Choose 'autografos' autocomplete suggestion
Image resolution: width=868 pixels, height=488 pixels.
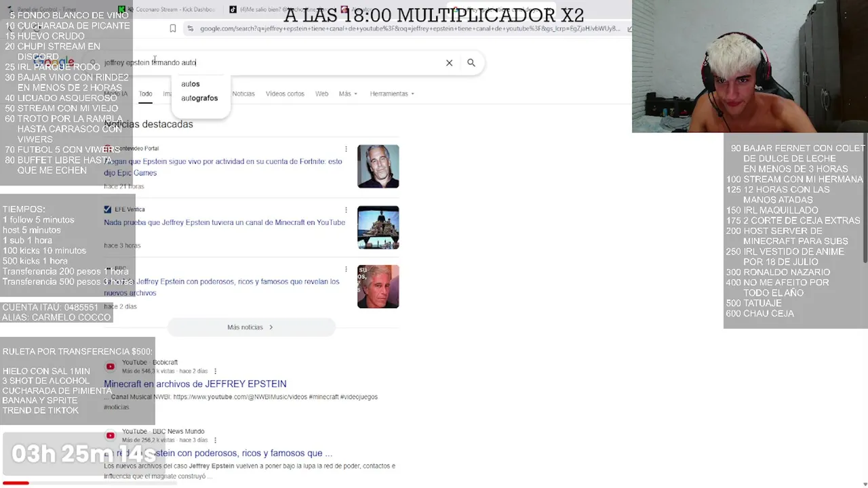pos(199,98)
